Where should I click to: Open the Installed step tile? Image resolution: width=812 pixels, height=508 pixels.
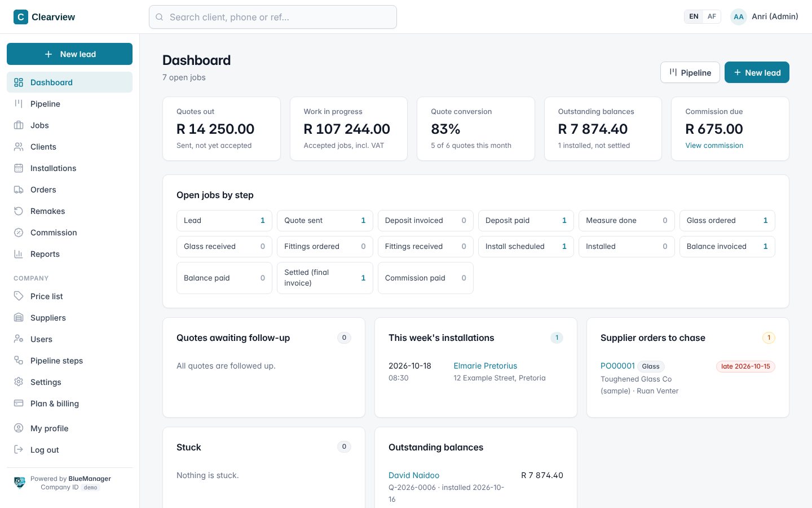pos(626,247)
